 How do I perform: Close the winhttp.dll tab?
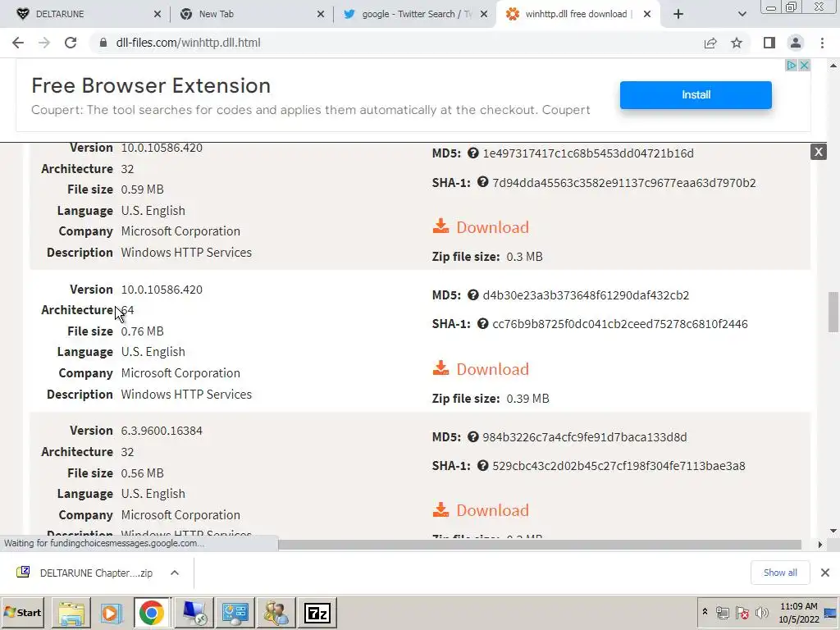[x=647, y=15]
